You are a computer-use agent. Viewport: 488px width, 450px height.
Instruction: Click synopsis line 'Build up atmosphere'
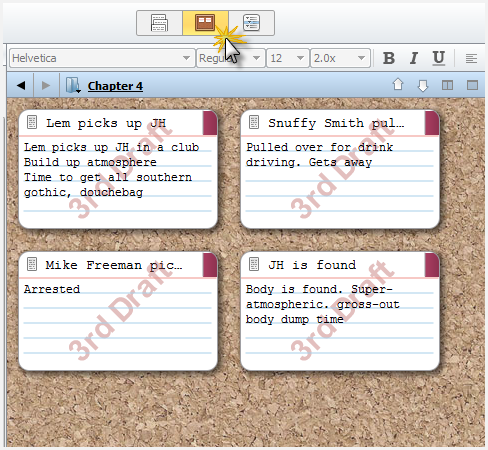[x=90, y=162]
